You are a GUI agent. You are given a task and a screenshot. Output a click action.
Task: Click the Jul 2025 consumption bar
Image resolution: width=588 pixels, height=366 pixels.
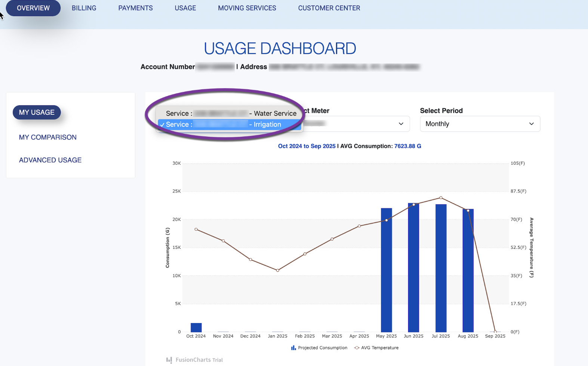(441, 269)
